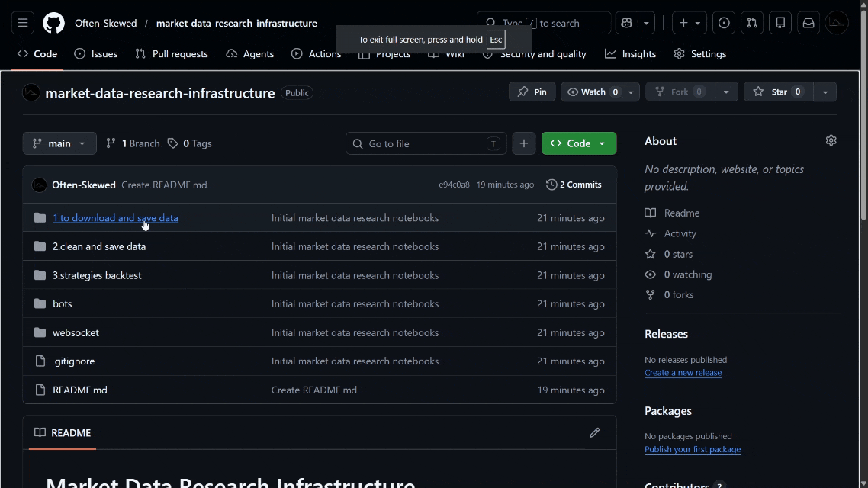Open Often-Skewed commit author avatar
Image resolution: width=868 pixels, height=488 pixels.
[x=40, y=185]
